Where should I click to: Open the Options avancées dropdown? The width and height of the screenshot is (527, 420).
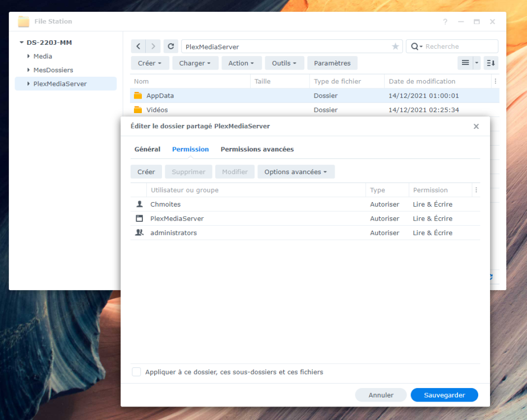point(296,171)
